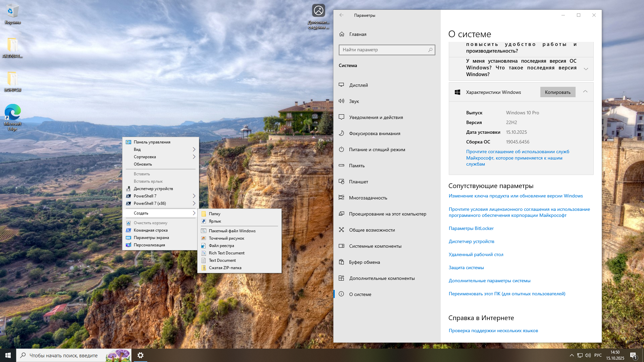644x362 pixels.
Task: Click the Find a setting search field
Action: click(384, 50)
